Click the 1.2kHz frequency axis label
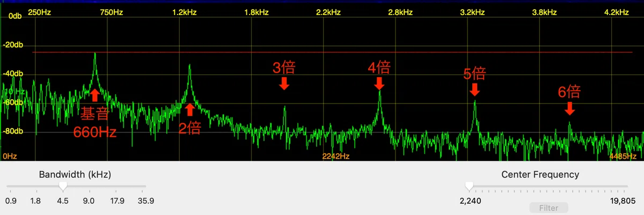Image resolution: width=644 pixels, height=215 pixels. (184, 12)
